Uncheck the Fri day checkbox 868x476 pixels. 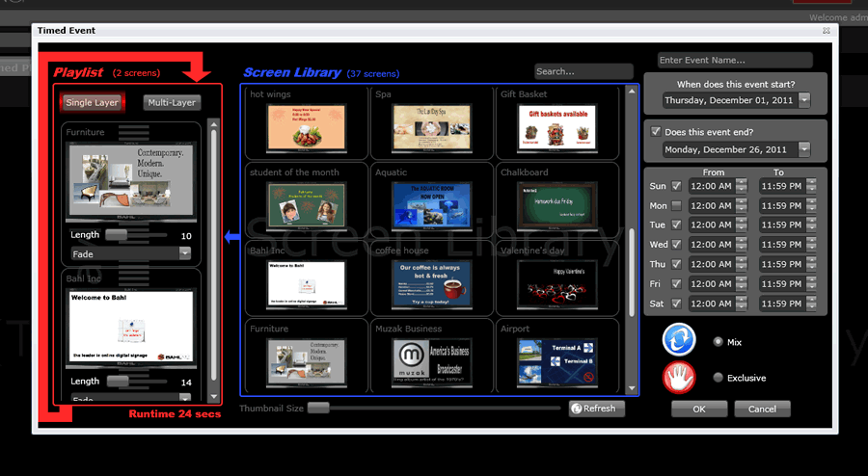pyautogui.click(x=676, y=283)
